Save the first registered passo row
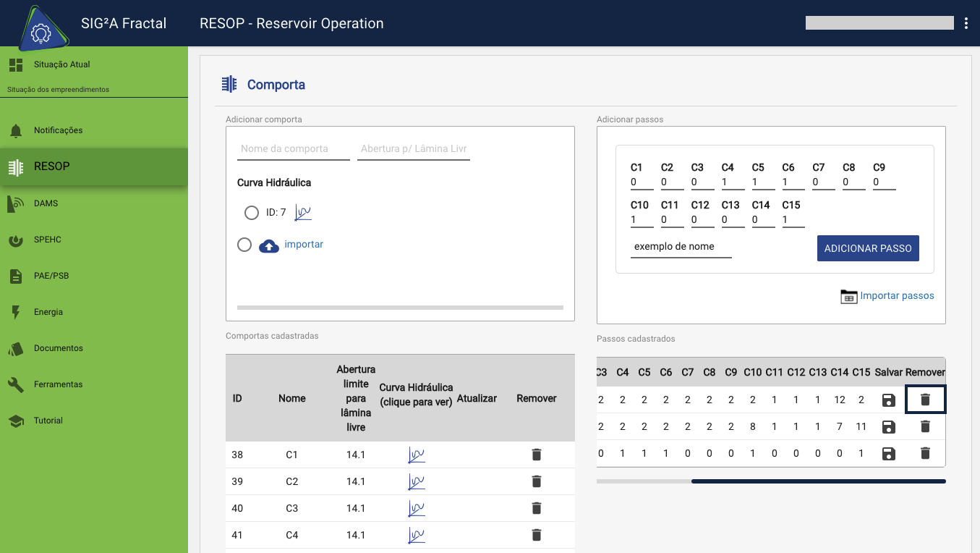 (x=889, y=400)
